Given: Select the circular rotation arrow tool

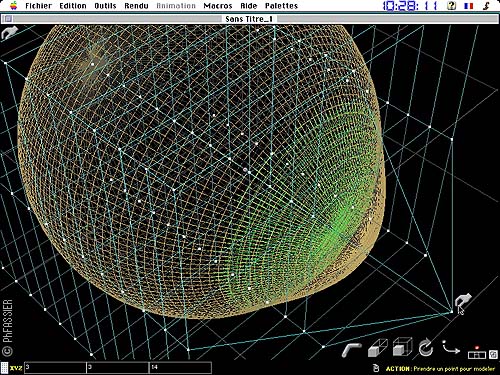Looking at the screenshot, I should (x=426, y=348).
